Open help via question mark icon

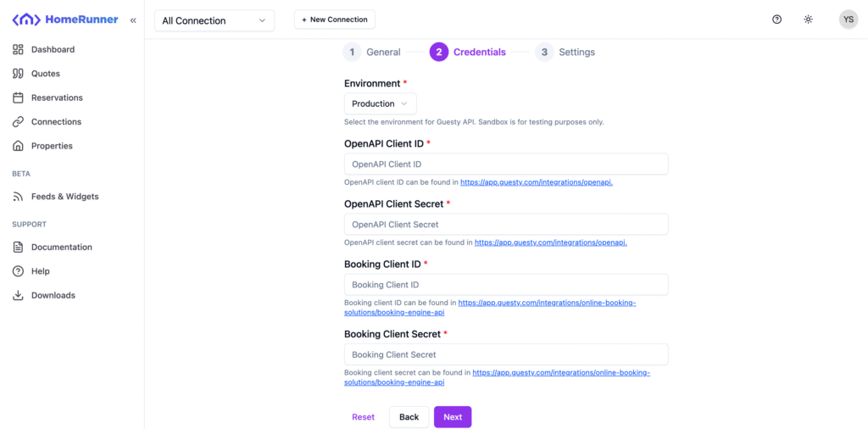pyautogui.click(x=777, y=19)
